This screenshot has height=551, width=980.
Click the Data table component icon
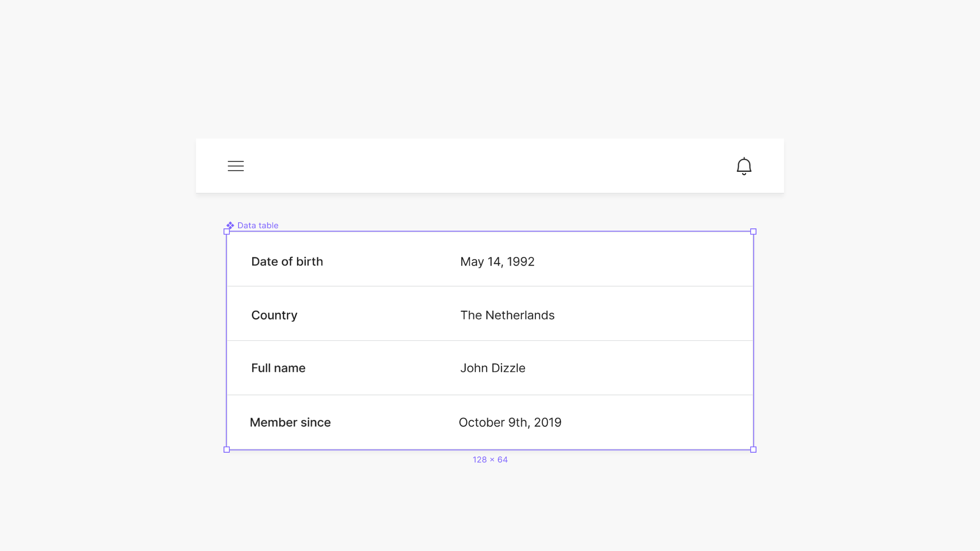[x=230, y=225]
